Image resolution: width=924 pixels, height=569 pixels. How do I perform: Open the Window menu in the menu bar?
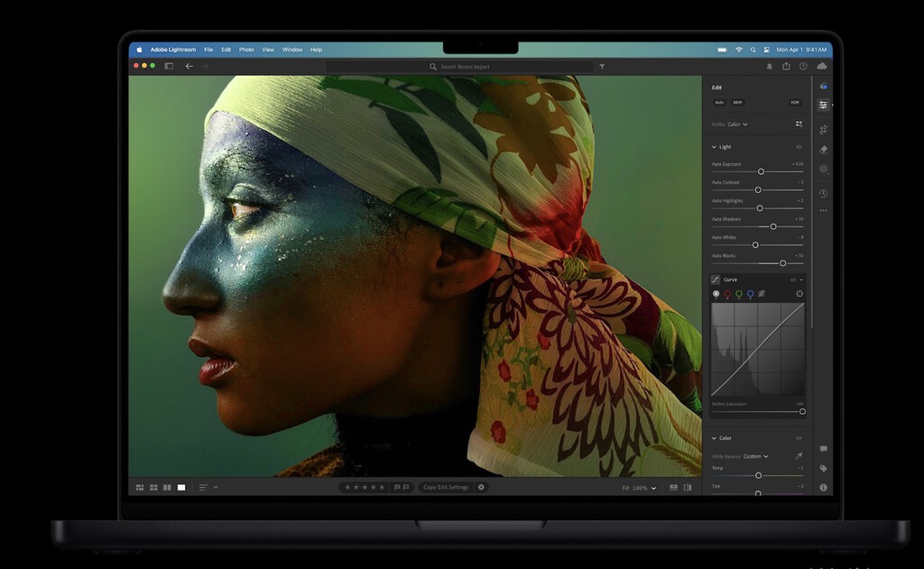pos(291,50)
